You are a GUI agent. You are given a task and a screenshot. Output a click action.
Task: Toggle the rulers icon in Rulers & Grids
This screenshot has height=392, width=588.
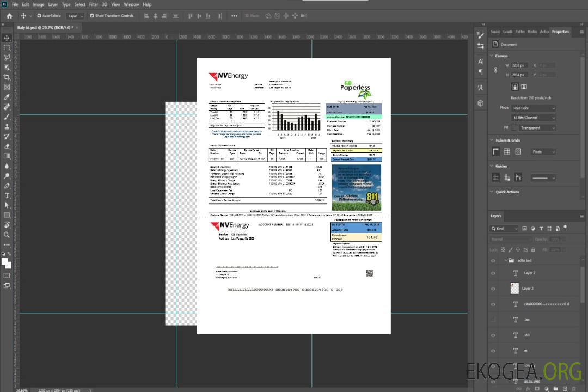click(496, 151)
